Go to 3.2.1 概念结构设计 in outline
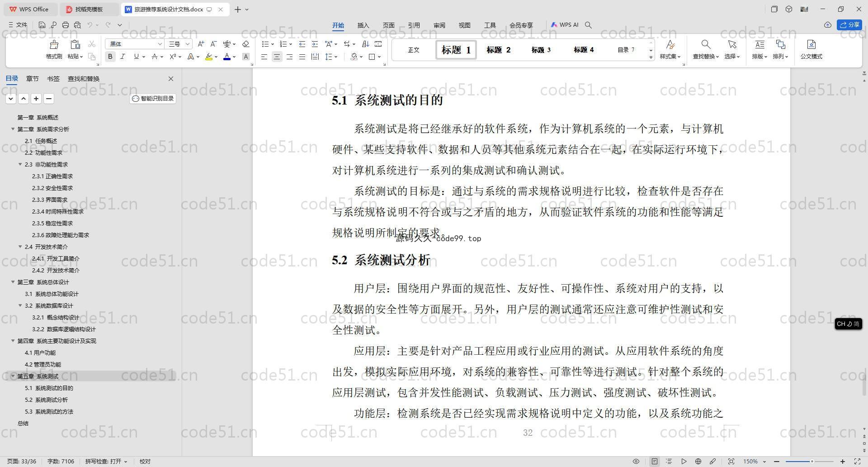Screen dimensions: 868x467 tap(55, 317)
